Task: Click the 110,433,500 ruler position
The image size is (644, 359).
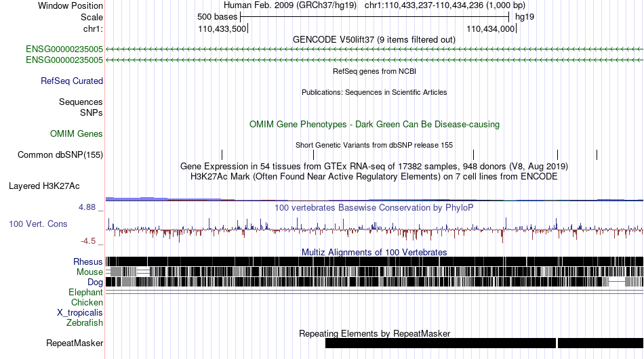Action: pos(222,28)
